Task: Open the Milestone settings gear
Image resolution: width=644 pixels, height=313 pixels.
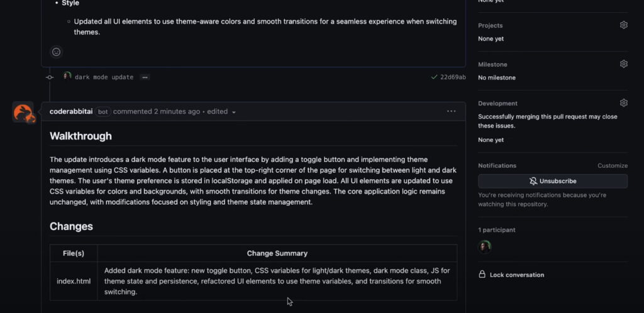Action: (x=623, y=64)
